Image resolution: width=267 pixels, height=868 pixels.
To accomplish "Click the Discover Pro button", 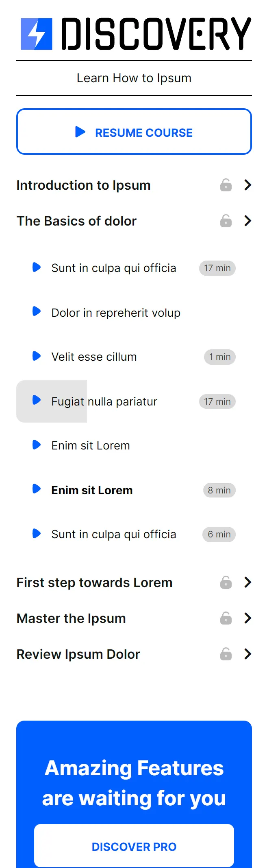I will (134, 846).
